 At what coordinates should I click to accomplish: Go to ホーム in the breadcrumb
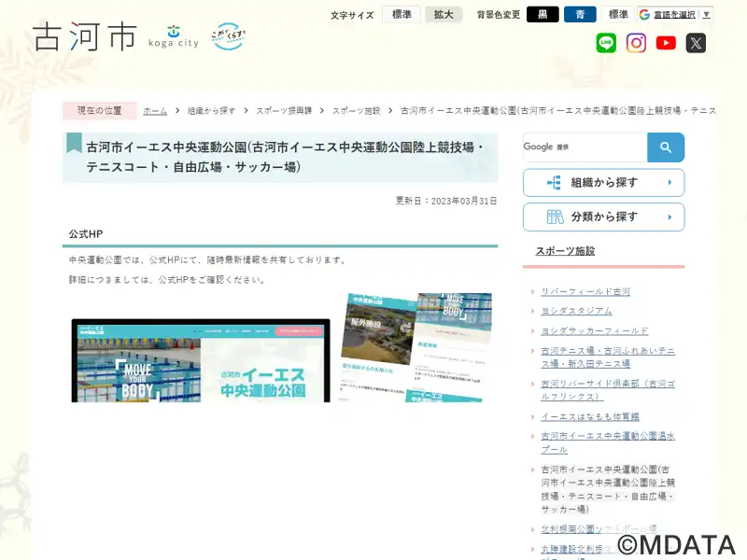(x=155, y=110)
